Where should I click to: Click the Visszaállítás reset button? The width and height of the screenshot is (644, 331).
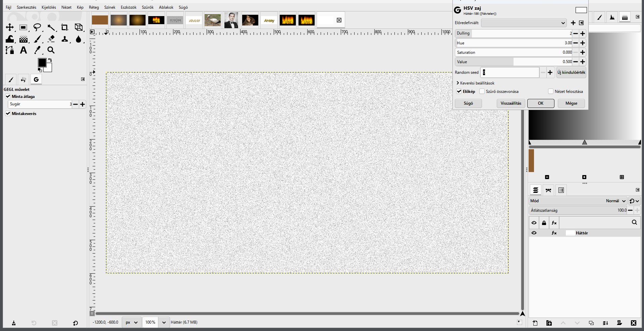511,103
